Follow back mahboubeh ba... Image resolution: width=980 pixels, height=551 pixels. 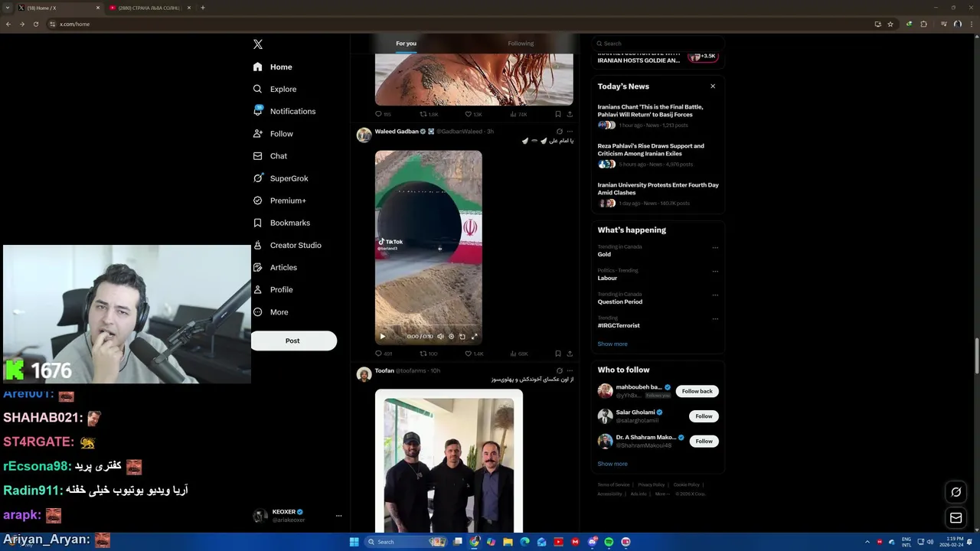697,391
